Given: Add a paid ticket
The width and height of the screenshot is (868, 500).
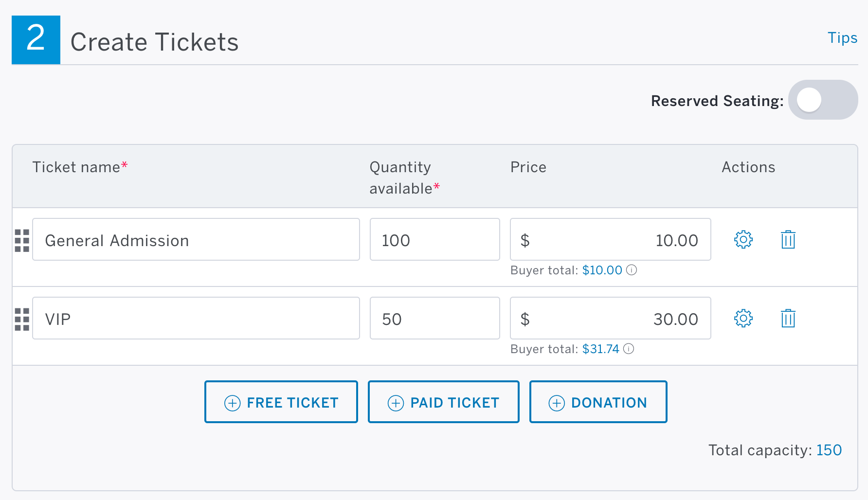Looking at the screenshot, I should (x=444, y=402).
